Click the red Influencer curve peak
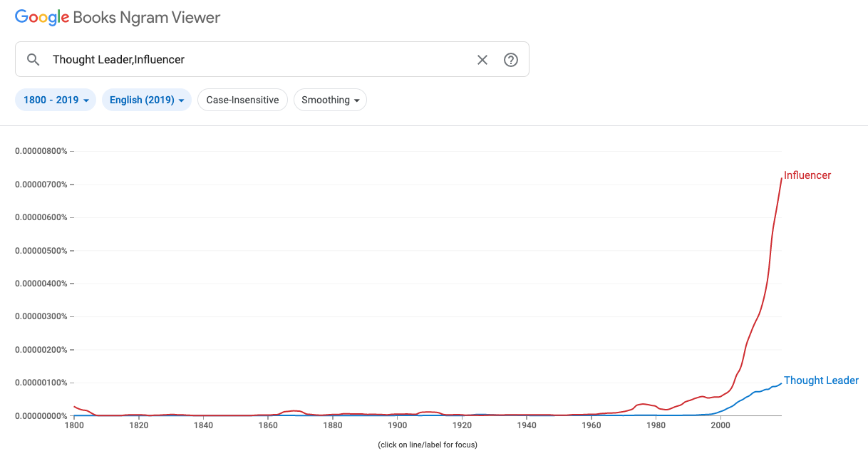This screenshot has width=868, height=451. tap(781, 179)
